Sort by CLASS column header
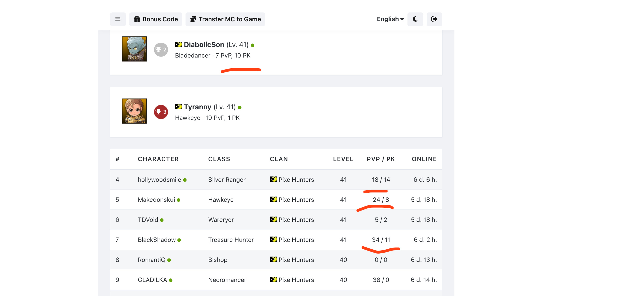Screen dimensions: 644x296 (x=219, y=159)
